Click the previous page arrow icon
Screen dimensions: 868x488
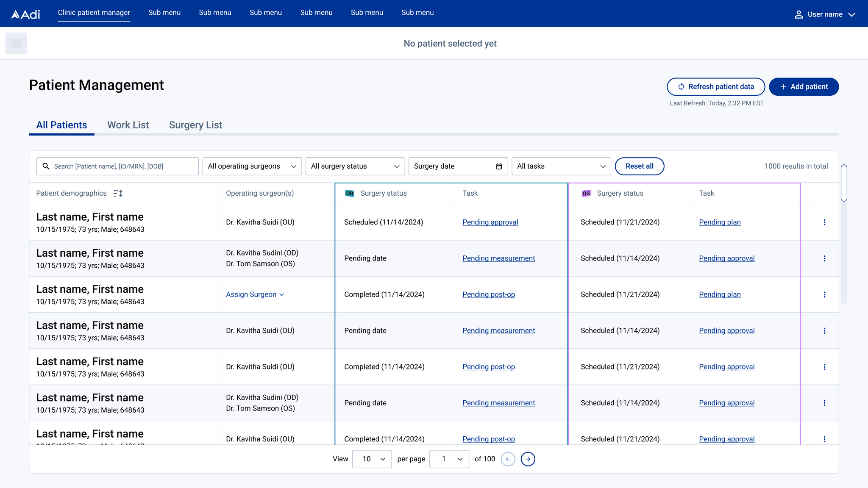coord(508,459)
